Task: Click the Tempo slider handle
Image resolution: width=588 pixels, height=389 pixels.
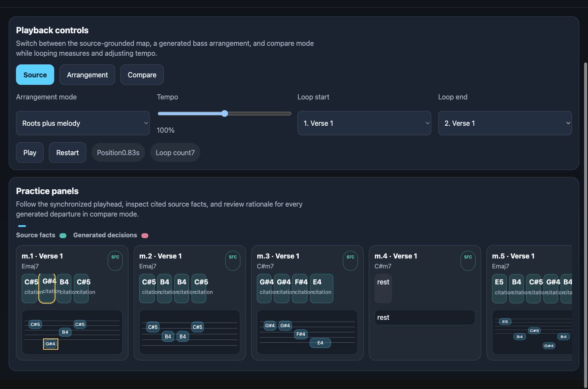Action: pos(224,114)
